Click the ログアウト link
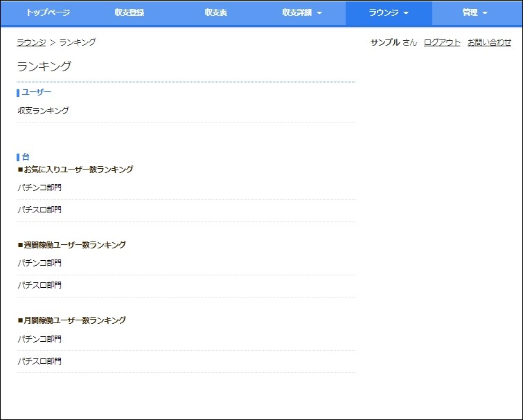The image size is (523, 420). (x=442, y=42)
